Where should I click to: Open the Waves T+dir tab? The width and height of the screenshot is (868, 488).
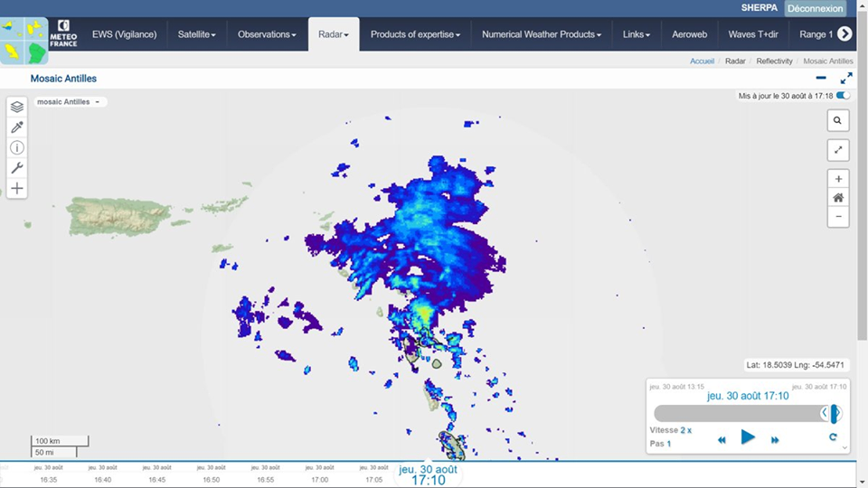(753, 34)
